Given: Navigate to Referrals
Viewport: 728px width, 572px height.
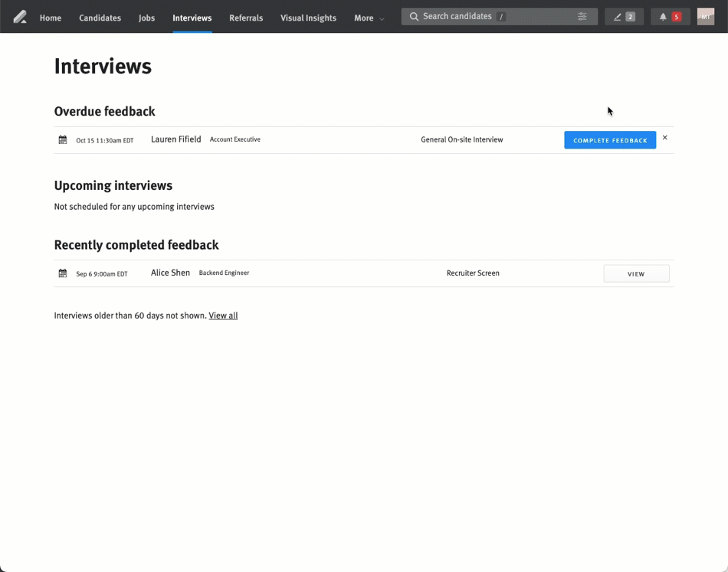Looking at the screenshot, I should coord(246,18).
